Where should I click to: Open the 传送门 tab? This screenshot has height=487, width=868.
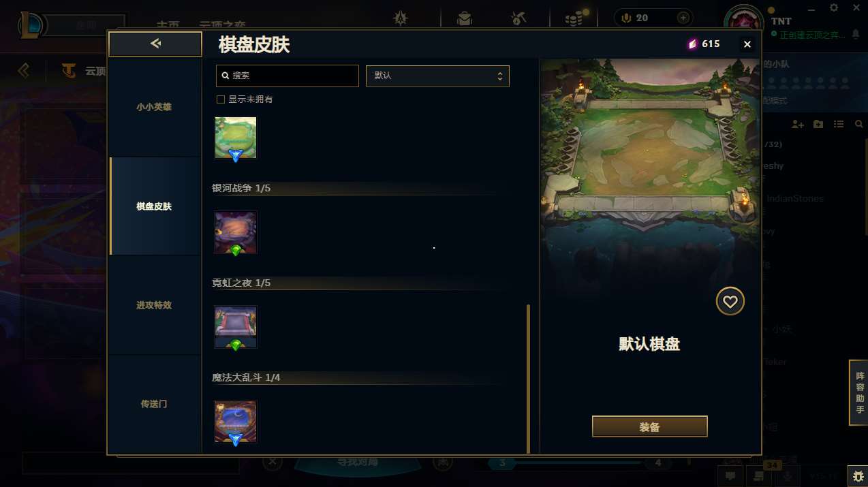(154, 404)
